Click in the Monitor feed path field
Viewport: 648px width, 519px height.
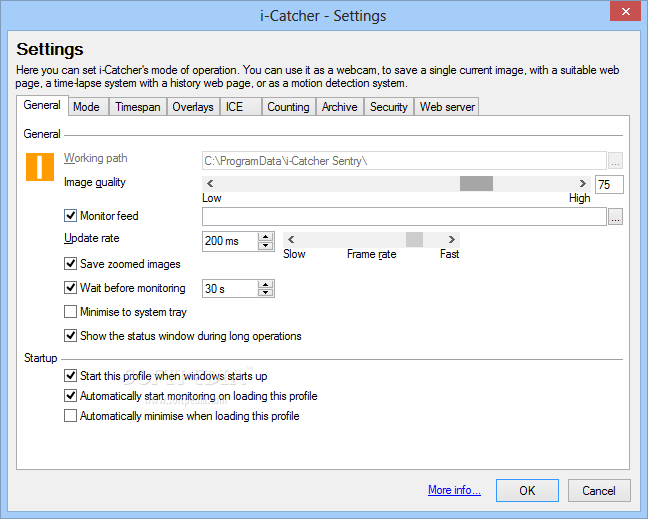404,217
